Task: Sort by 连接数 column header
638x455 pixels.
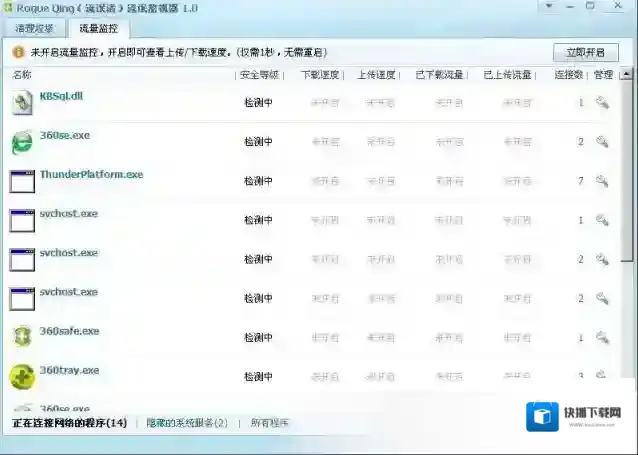Action: point(568,75)
